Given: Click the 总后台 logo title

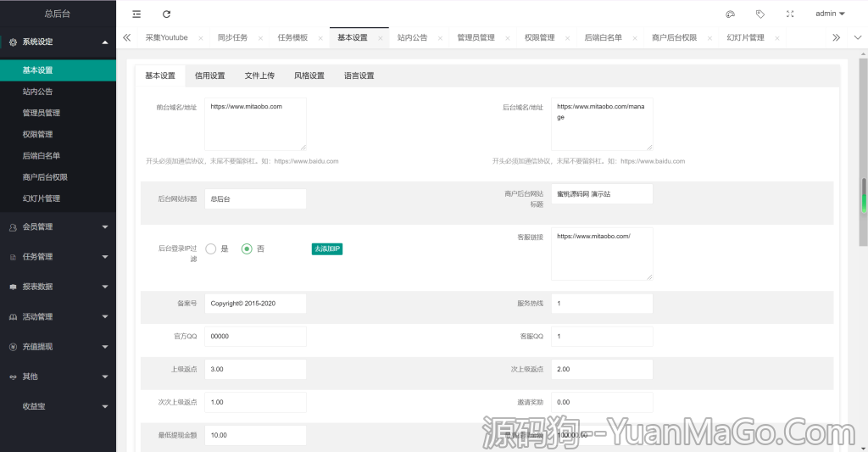Looking at the screenshot, I should (x=58, y=14).
